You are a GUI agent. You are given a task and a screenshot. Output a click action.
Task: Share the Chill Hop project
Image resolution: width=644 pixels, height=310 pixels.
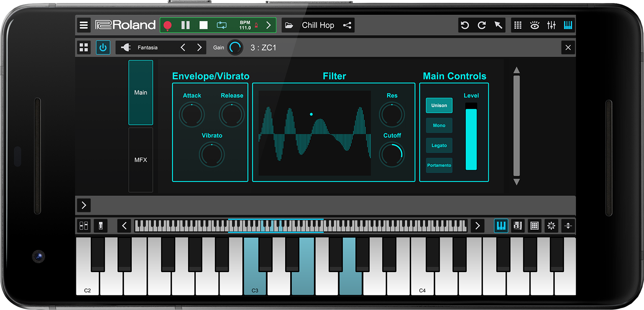tap(347, 25)
